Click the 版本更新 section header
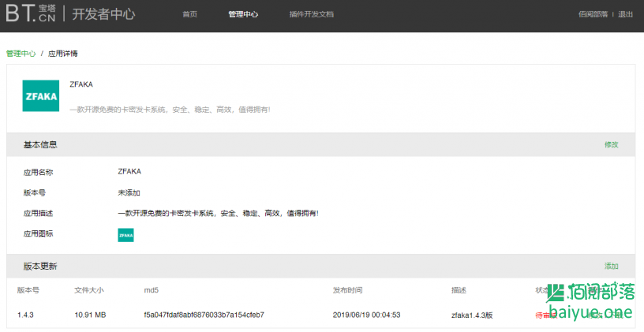Image resolution: width=644 pixels, height=332 pixels. 40,267
